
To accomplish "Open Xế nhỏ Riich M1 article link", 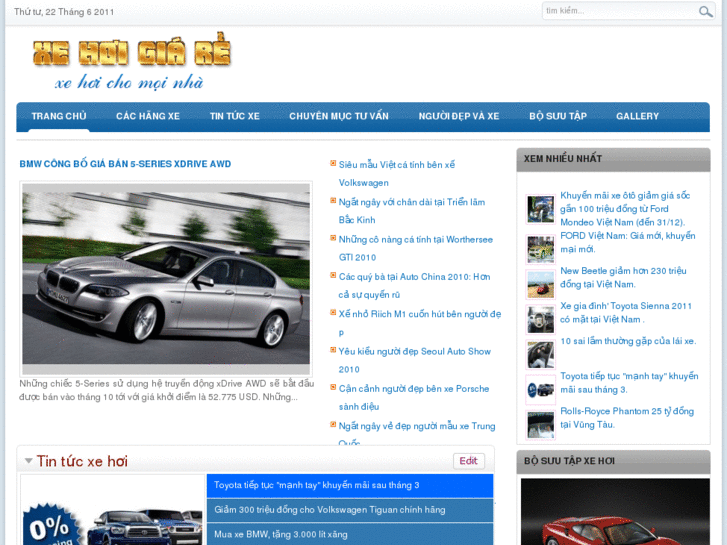I will point(420,323).
